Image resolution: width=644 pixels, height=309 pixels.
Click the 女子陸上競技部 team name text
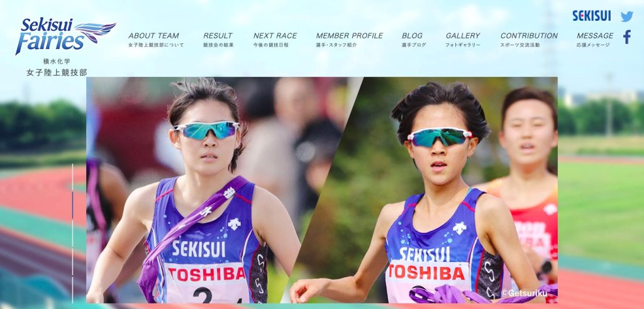[x=57, y=73]
